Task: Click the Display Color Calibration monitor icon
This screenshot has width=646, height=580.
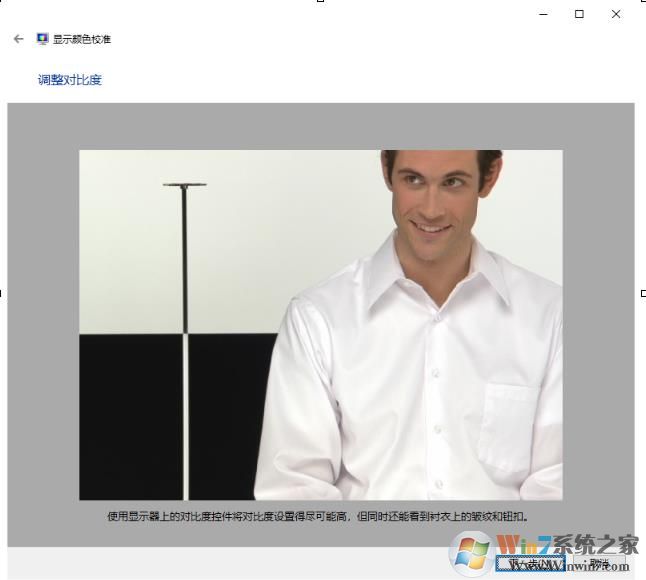Action: [x=42, y=39]
